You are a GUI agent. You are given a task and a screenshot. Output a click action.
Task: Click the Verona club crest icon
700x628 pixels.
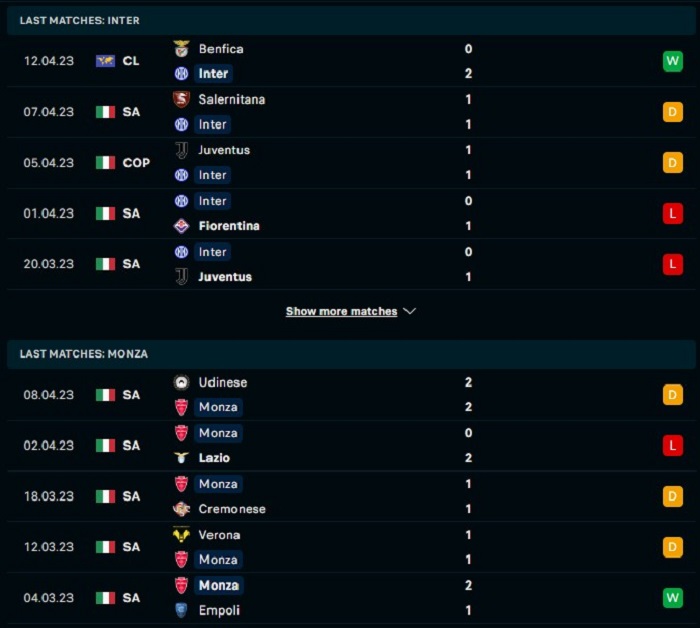tap(181, 534)
